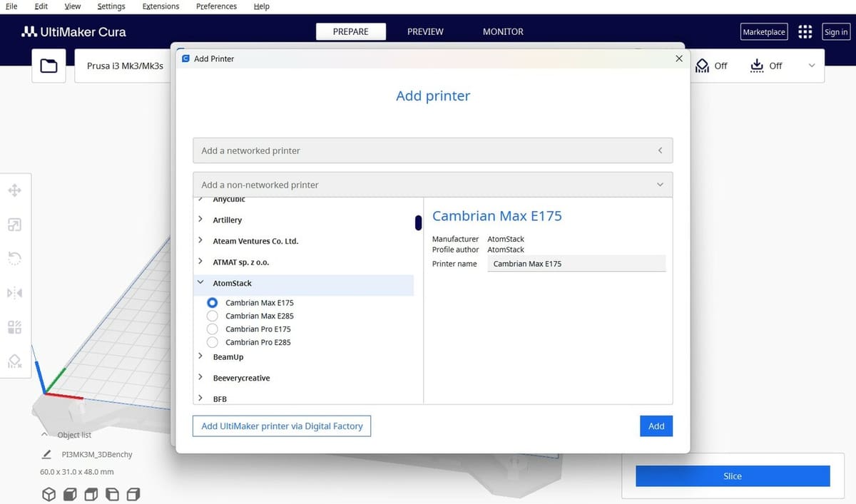Expand the BeamUp manufacturer group
Screen dimensions: 856x504
(x=200, y=356)
